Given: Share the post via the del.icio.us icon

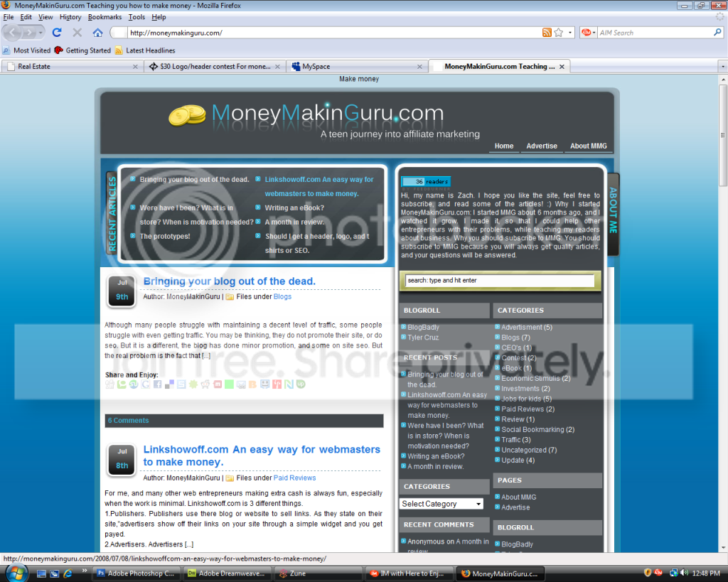Looking at the screenshot, I should (169, 384).
